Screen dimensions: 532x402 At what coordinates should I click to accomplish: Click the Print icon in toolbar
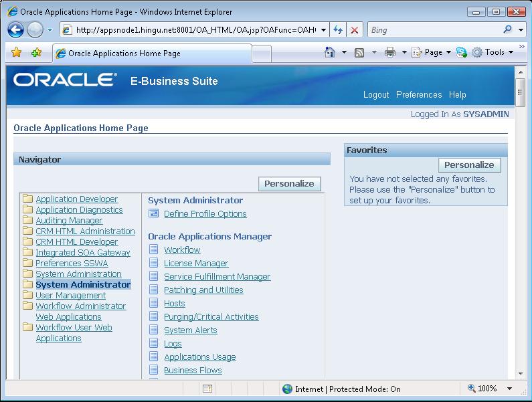tap(390, 52)
